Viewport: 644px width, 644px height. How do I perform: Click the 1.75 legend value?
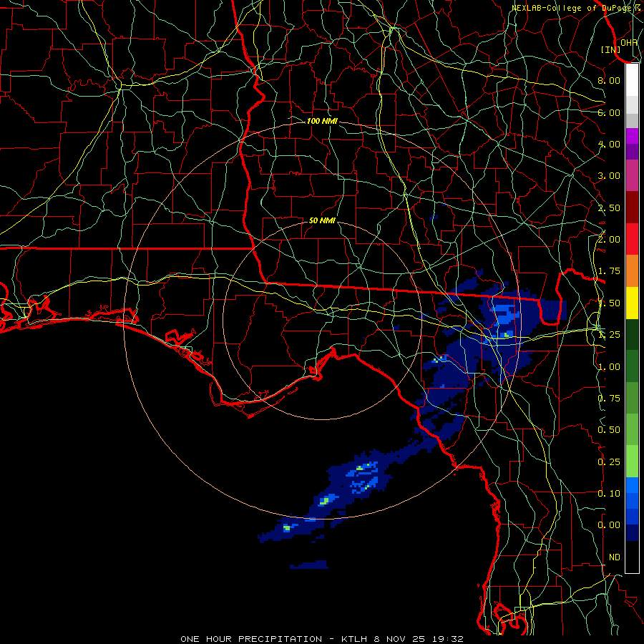pos(609,271)
